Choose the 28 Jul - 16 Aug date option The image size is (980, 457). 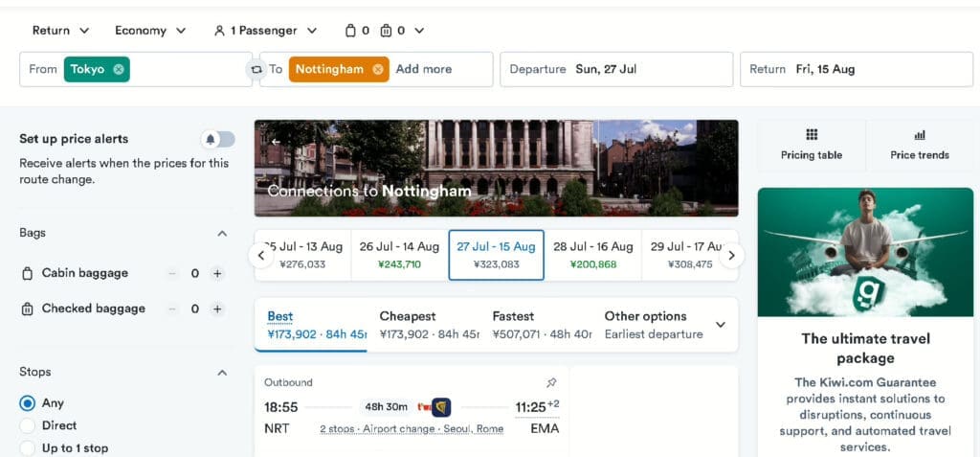(x=593, y=256)
